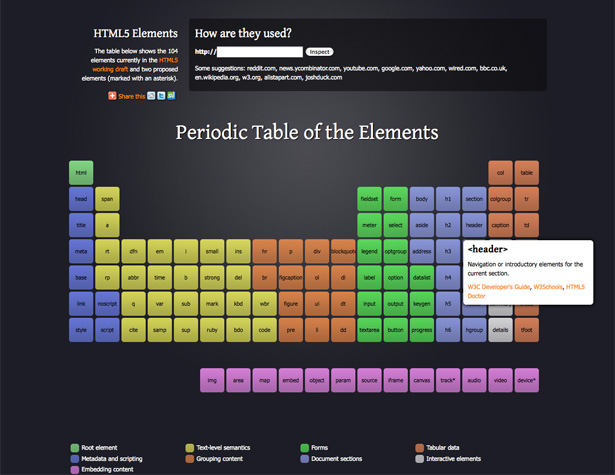Select the noscript element tile
This screenshot has width=615, height=475.
coord(107,304)
